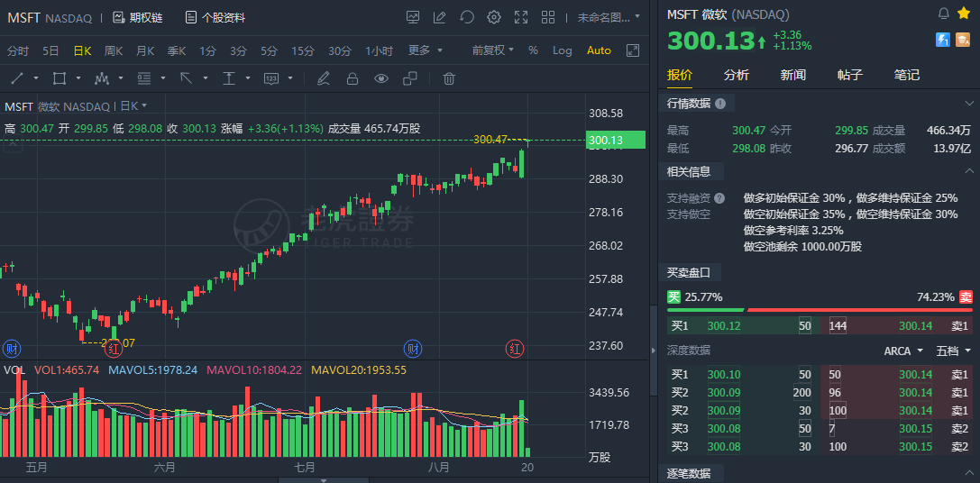Switch to the 分析 tab
The height and width of the screenshot is (483, 980).
[737, 76]
